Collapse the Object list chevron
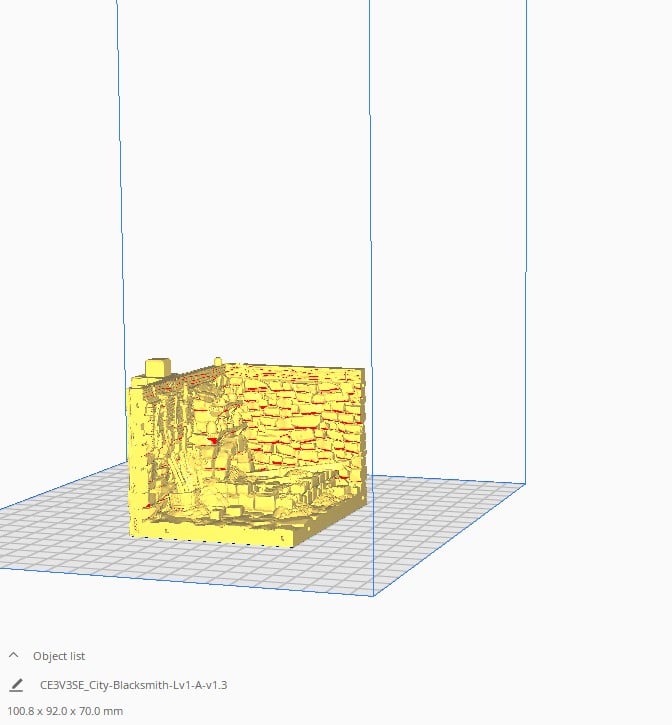The height and width of the screenshot is (725, 672). 13,655
